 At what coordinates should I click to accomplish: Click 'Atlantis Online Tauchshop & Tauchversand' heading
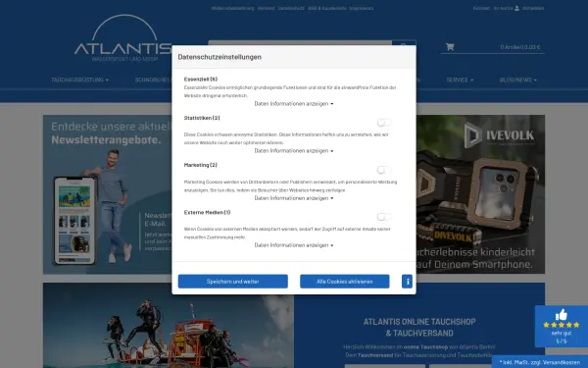pos(419,328)
